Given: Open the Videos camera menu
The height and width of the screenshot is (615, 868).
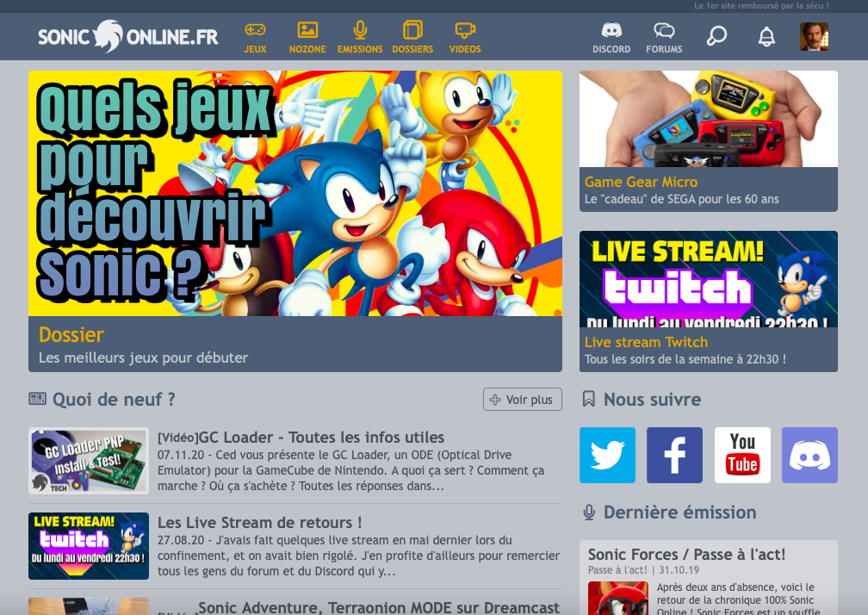Looking at the screenshot, I should pos(465,37).
